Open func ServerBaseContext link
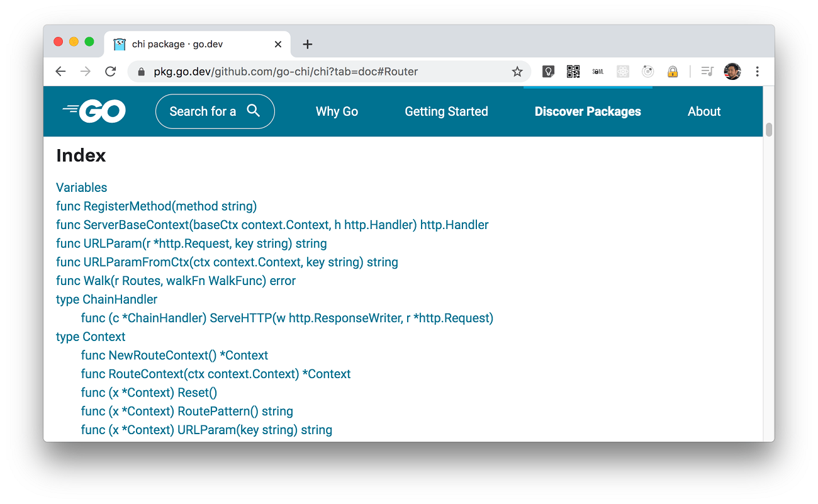This screenshot has height=504, width=818. [272, 225]
